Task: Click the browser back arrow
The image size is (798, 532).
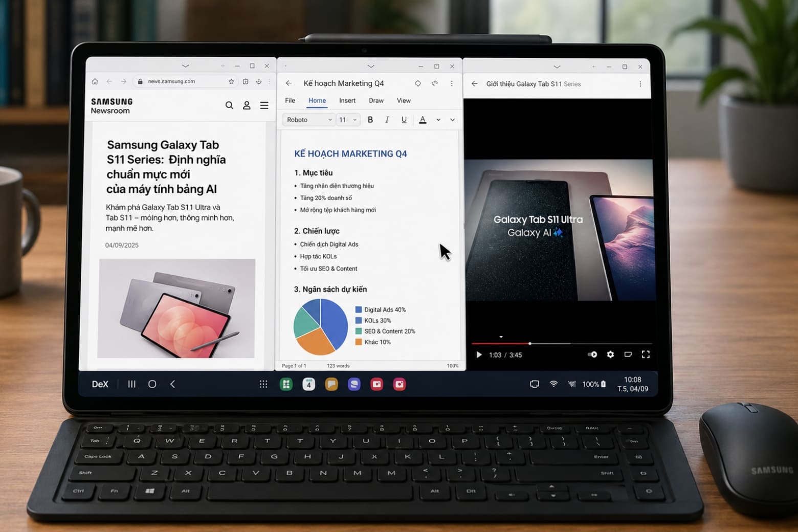Action: (x=109, y=81)
